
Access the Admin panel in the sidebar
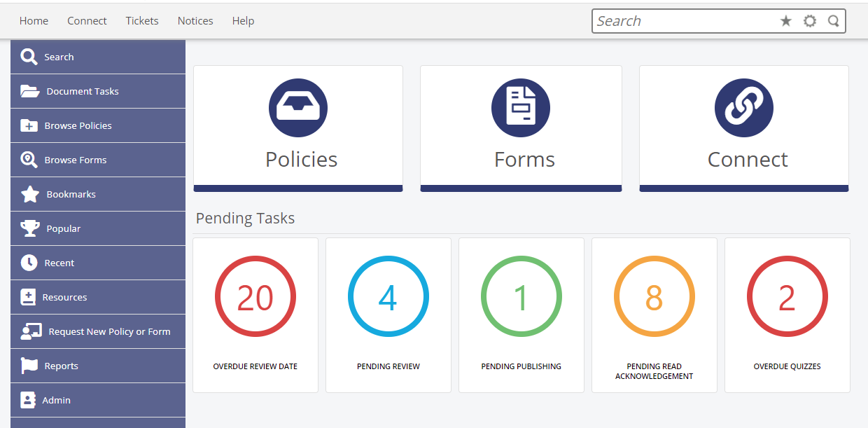[56, 400]
